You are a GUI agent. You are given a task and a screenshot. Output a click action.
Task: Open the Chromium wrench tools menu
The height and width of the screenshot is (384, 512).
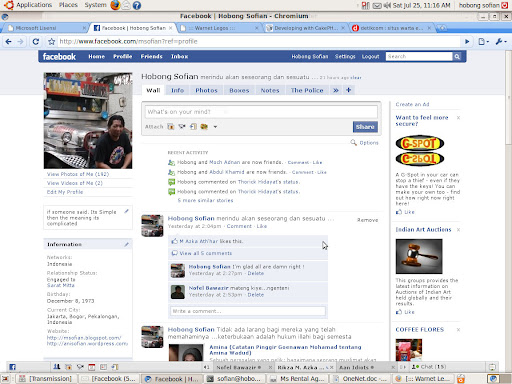pos(501,42)
